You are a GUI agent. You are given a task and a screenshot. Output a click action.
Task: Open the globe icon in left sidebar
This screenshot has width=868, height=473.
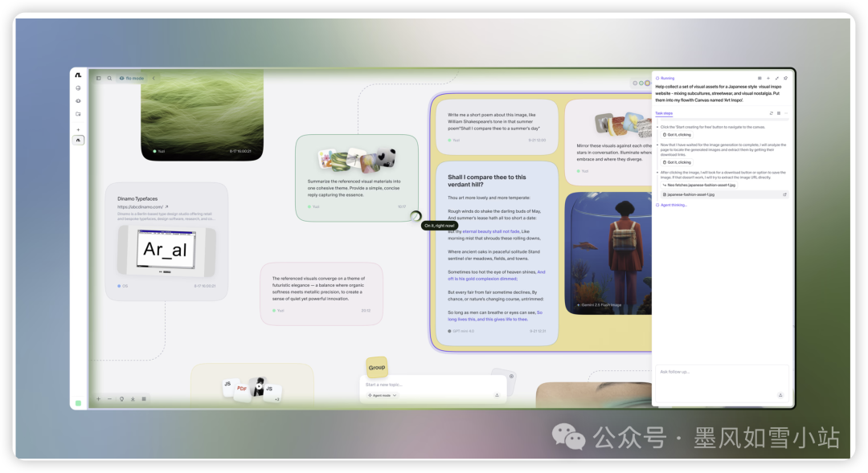click(x=78, y=88)
